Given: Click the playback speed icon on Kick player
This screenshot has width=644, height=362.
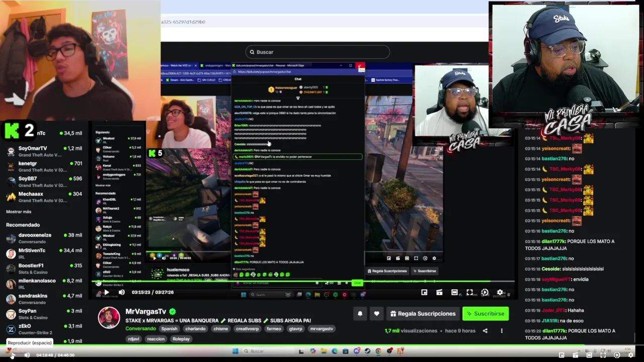Looking at the screenshot, I should (x=485, y=292).
